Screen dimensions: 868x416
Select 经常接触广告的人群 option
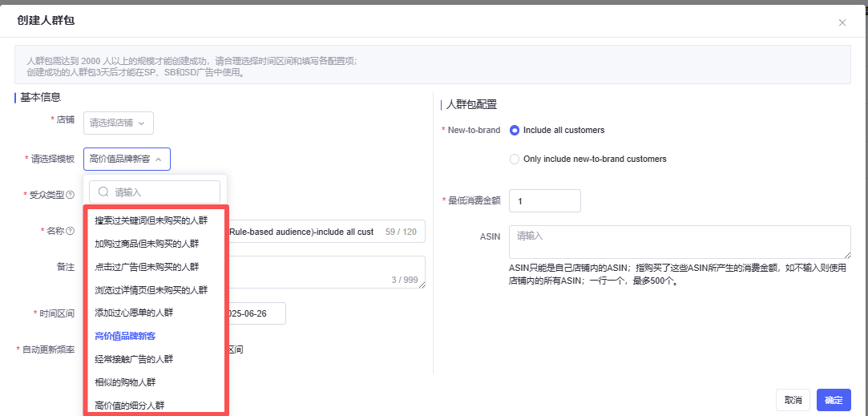[x=134, y=359]
